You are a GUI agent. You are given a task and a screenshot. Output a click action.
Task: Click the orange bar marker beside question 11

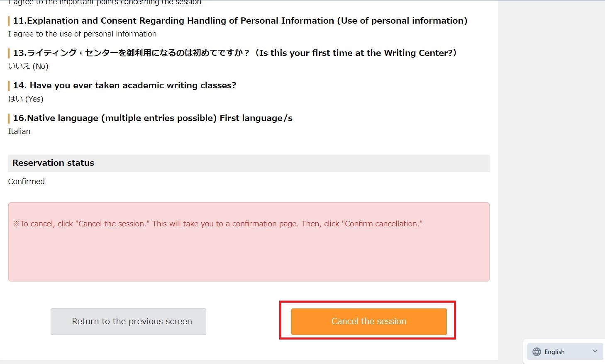9,21
